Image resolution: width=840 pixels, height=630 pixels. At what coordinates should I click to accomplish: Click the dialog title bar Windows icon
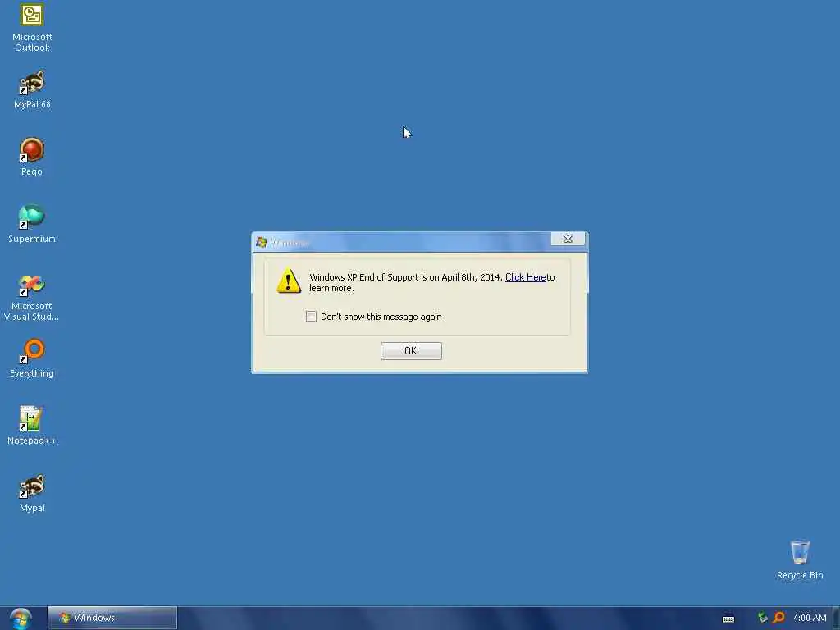[262, 242]
